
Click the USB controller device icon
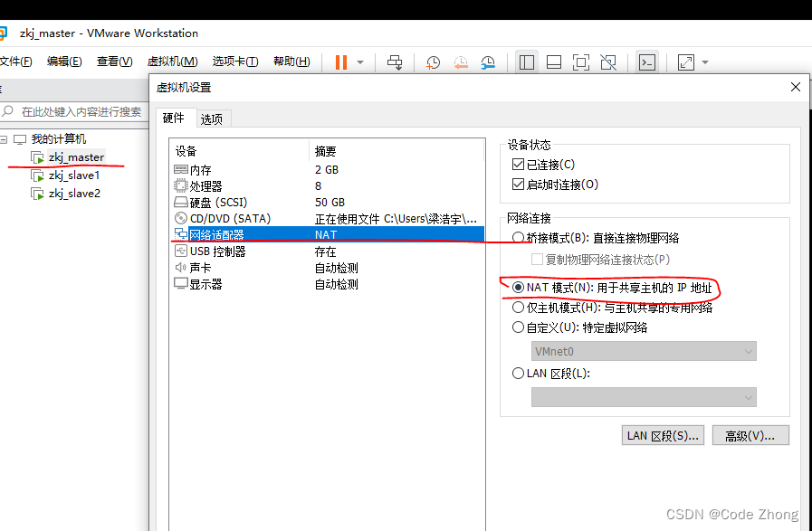[181, 251]
